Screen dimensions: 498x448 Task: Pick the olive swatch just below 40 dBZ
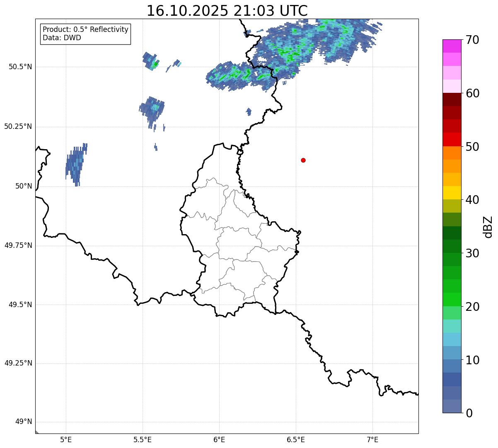coord(452,206)
